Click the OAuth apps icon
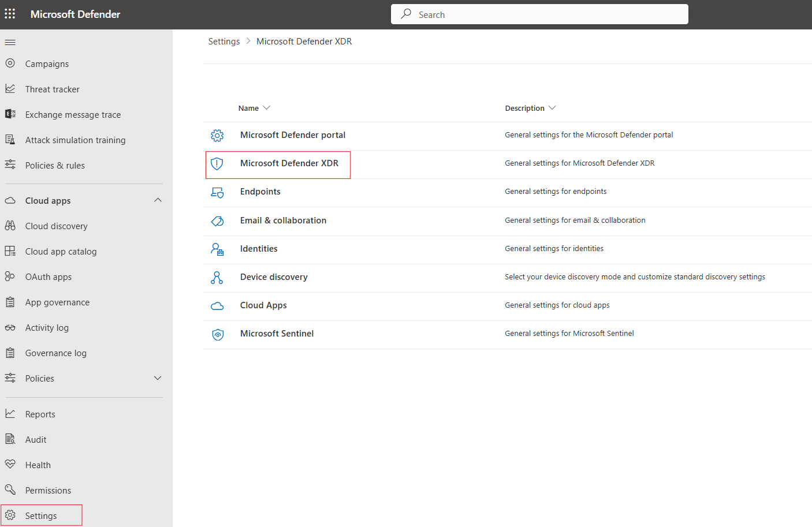The width and height of the screenshot is (812, 527). [x=10, y=276]
